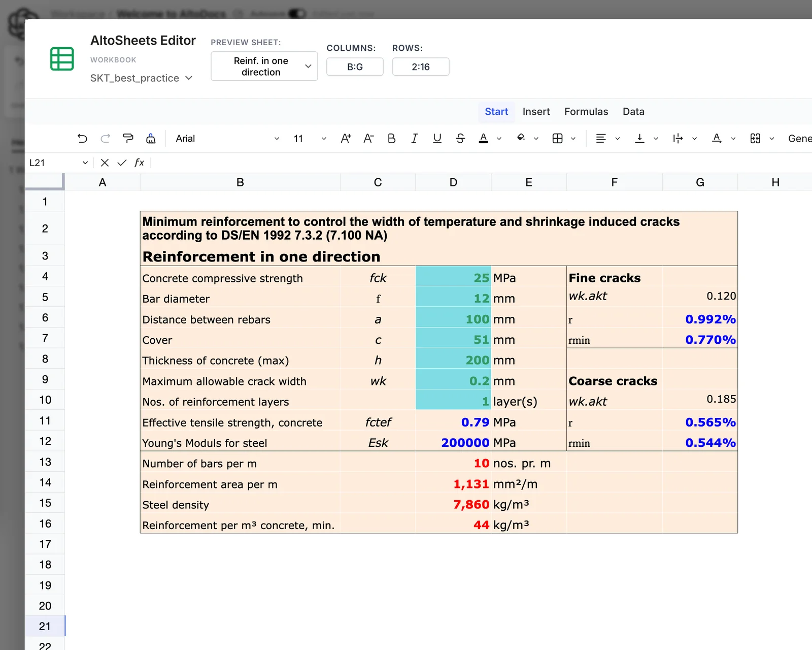Select column D header
Viewport: 812px width, 650px height.
pyautogui.click(x=453, y=182)
